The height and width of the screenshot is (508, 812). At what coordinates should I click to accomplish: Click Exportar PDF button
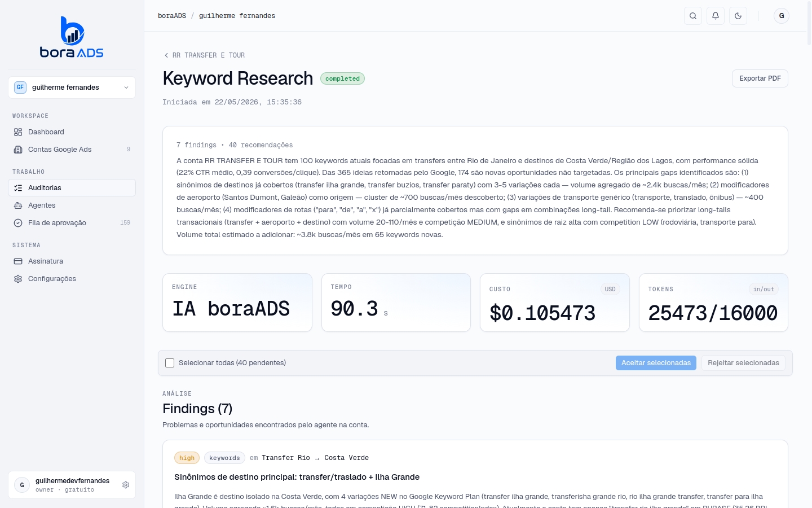click(x=760, y=78)
